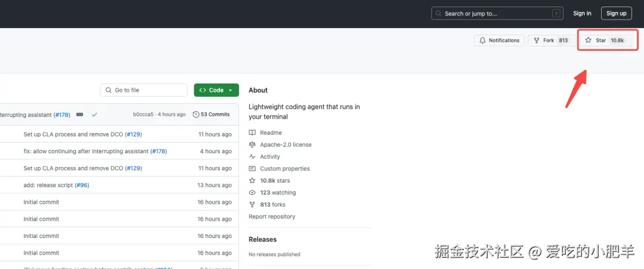Click the code brackets icon on Code button
Image resolution: width=644 pixels, height=269 pixels.
tap(203, 90)
